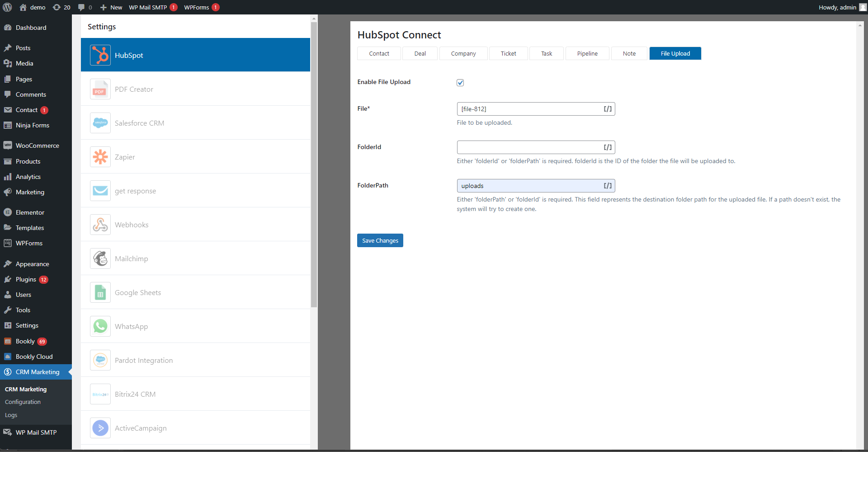This screenshot has height=488, width=868.
Task: Open the Google Sheets icon
Action: coord(100,293)
